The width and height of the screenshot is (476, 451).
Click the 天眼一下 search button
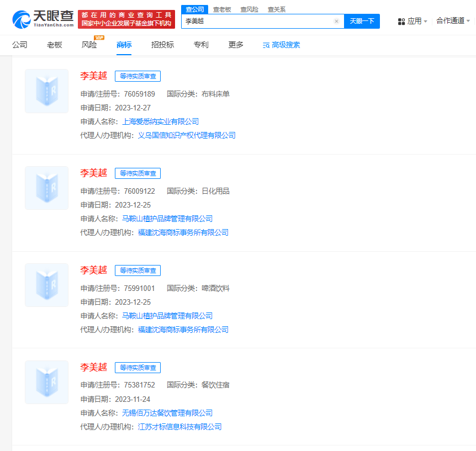(x=362, y=21)
